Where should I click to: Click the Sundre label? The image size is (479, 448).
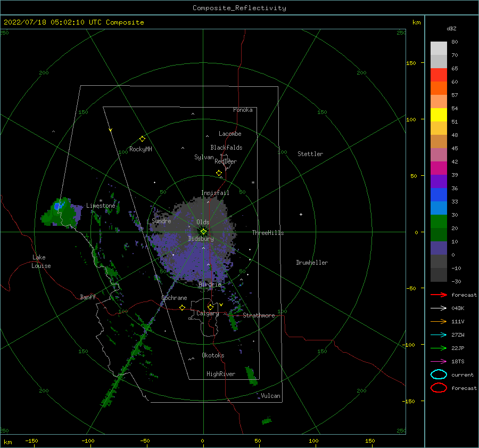coord(161,221)
